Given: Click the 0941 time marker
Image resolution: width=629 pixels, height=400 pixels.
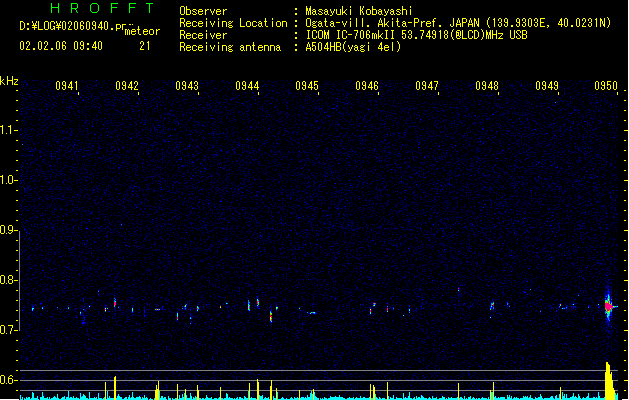Looking at the screenshot, I should point(67,86).
